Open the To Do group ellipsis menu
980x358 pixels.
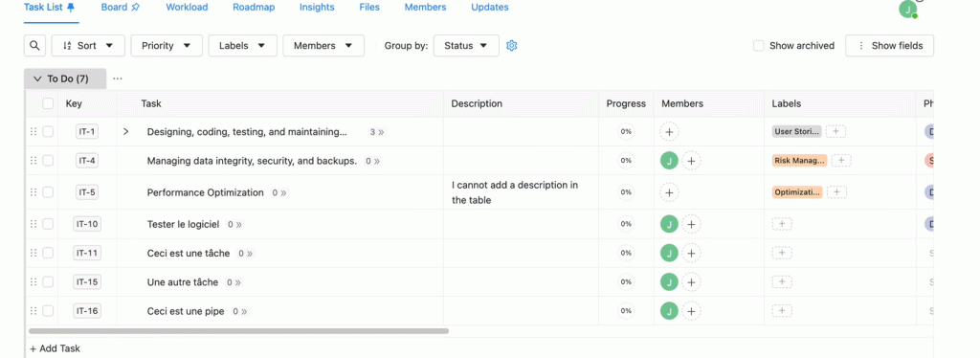tap(118, 78)
